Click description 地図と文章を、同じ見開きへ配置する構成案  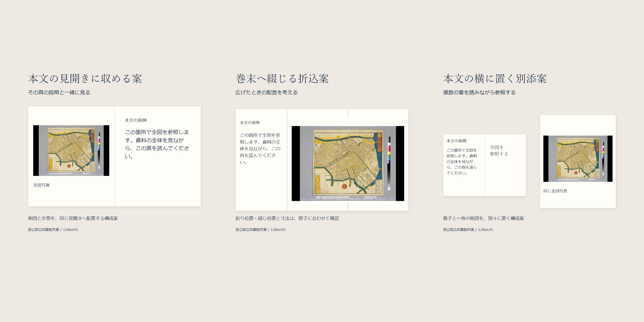tap(73, 218)
